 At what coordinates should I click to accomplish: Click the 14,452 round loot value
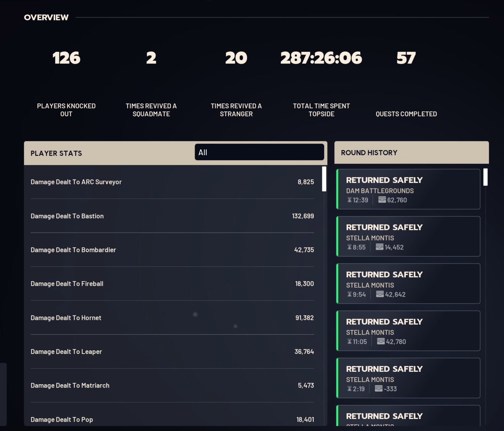[x=394, y=247]
